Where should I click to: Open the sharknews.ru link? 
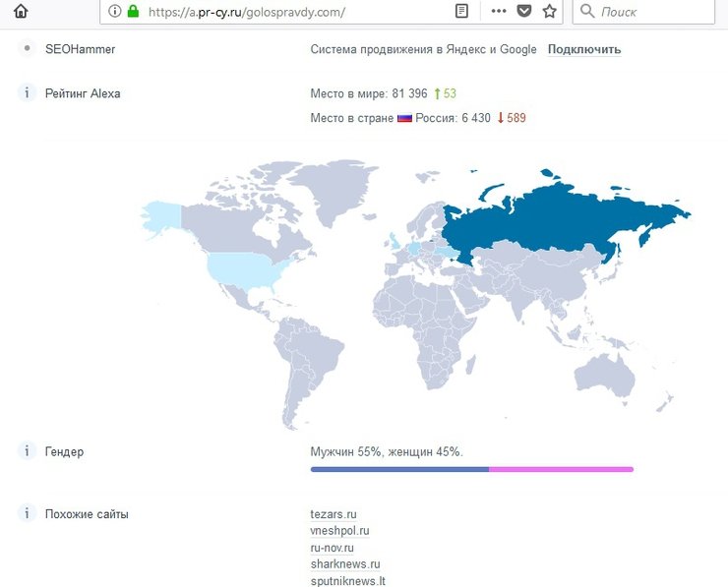(x=344, y=564)
